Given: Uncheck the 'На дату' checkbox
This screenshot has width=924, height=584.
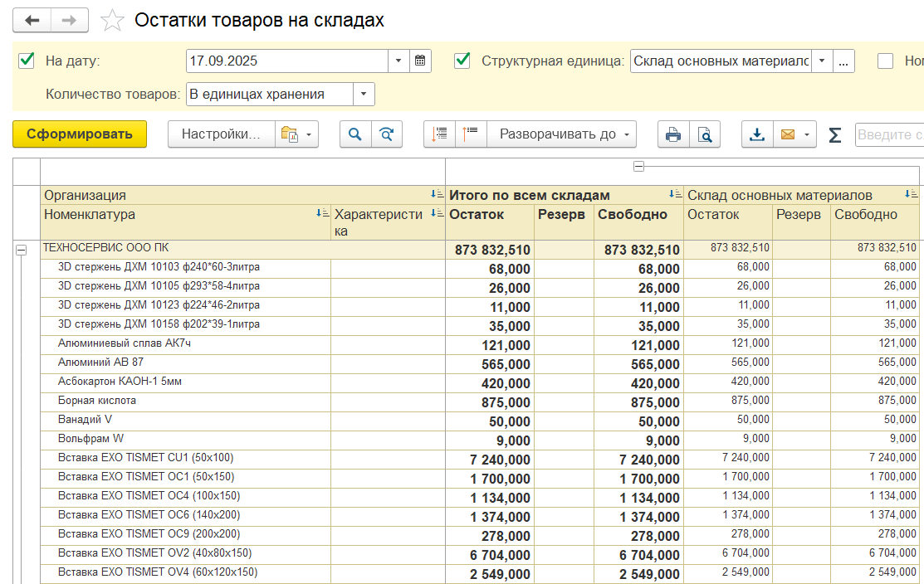Looking at the screenshot, I should (27, 61).
